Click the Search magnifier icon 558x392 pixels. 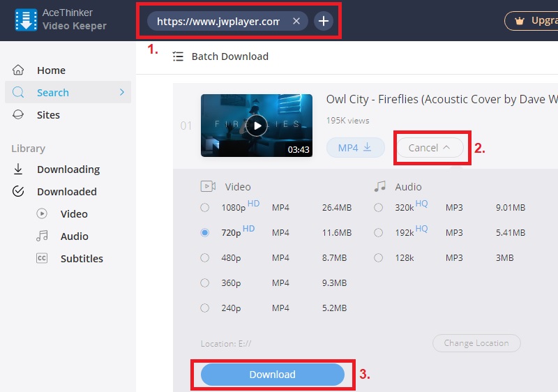pos(18,93)
